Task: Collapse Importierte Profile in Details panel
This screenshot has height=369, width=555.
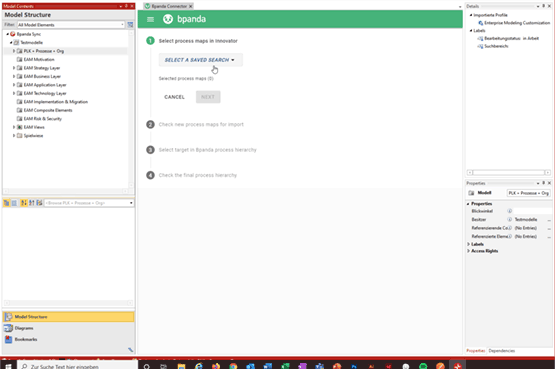Action: click(471, 15)
